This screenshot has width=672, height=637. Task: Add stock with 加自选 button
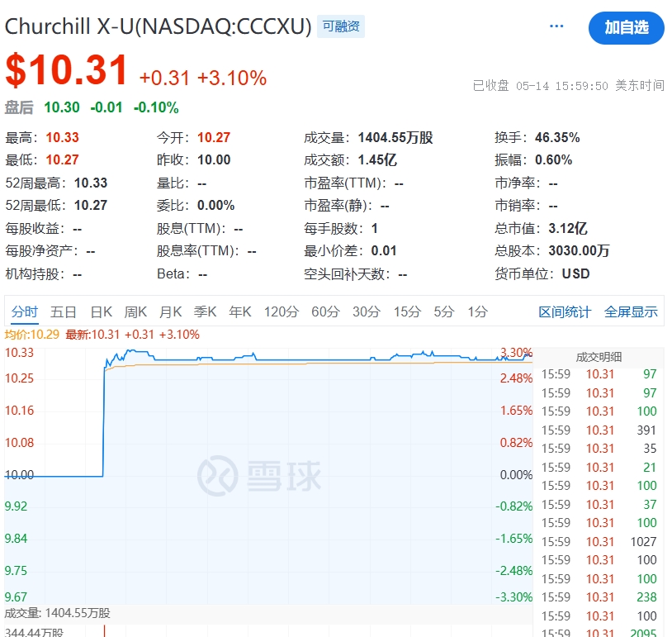(x=626, y=27)
